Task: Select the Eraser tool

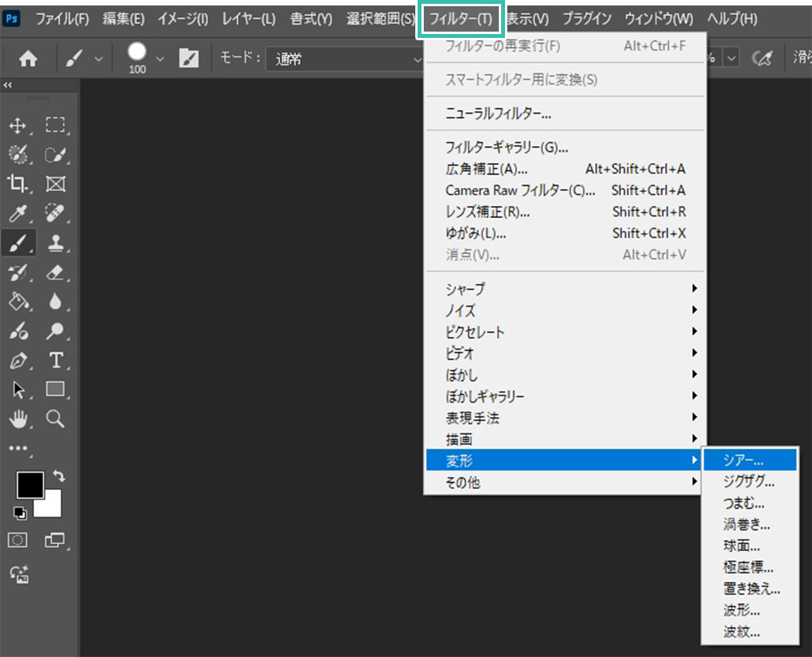Action: point(55,272)
